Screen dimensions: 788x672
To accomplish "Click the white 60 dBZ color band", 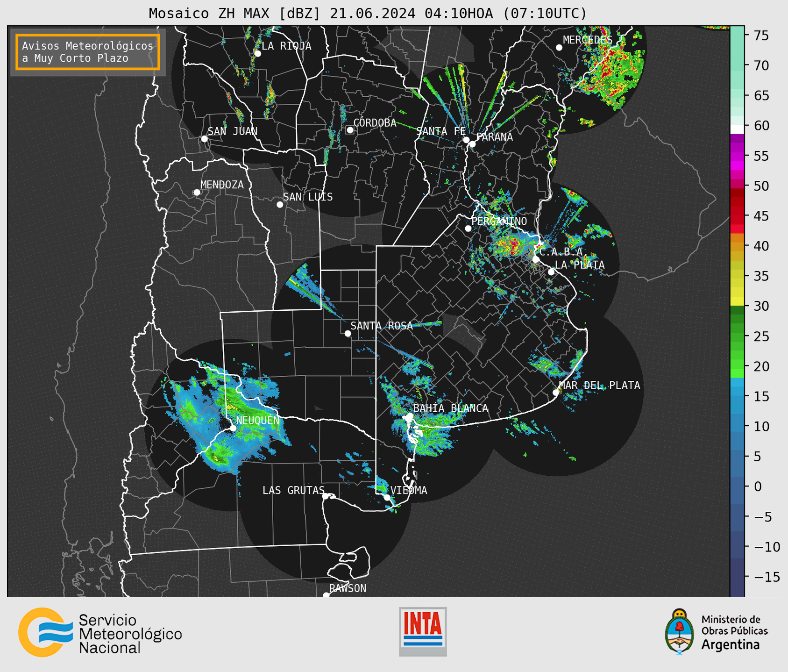I will pyautogui.click(x=737, y=129).
